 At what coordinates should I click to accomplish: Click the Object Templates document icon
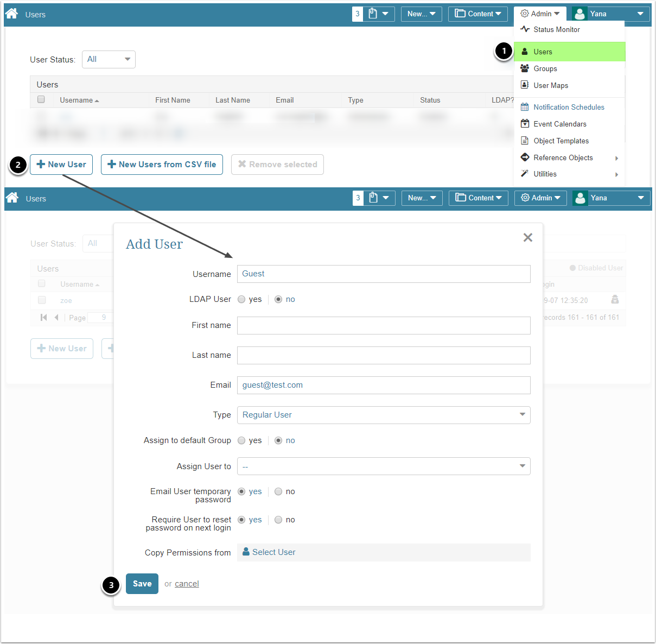click(x=525, y=141)
